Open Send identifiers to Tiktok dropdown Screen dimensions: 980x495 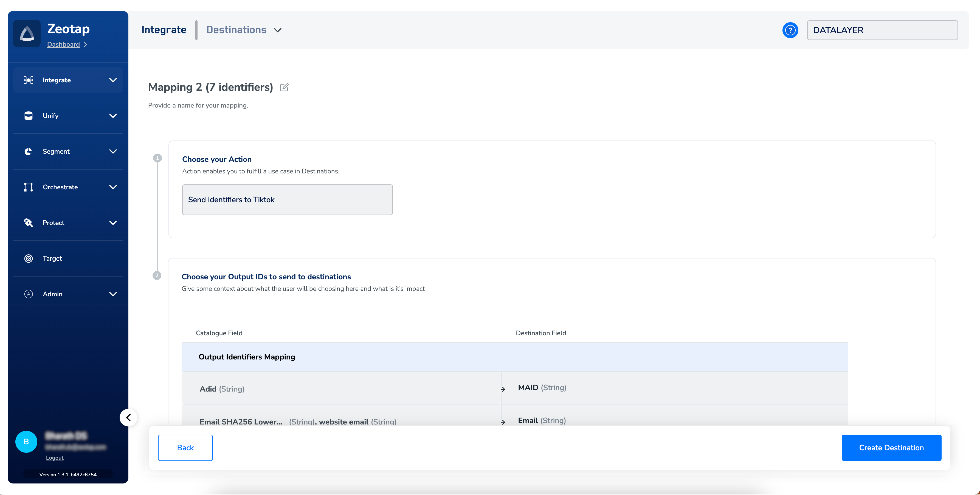point(287,200)
